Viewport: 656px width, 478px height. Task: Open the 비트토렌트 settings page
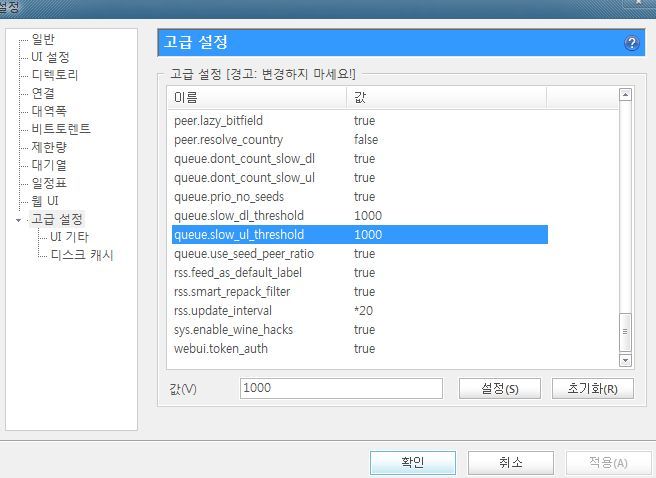point(61,129)
